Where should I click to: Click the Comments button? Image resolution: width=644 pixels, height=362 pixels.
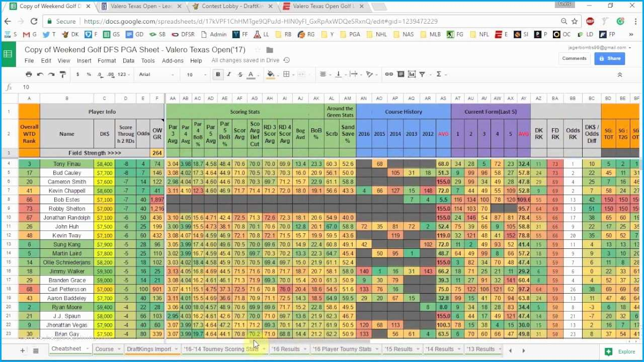tap(574, 58)
